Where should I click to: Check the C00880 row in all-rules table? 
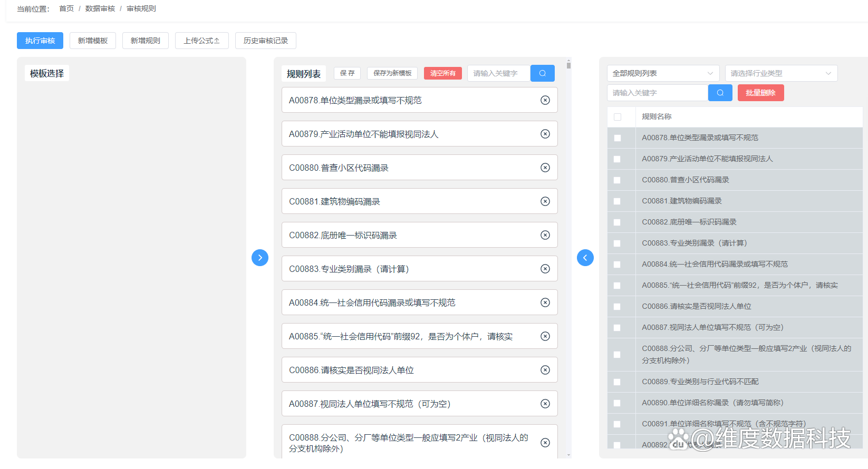618,180
